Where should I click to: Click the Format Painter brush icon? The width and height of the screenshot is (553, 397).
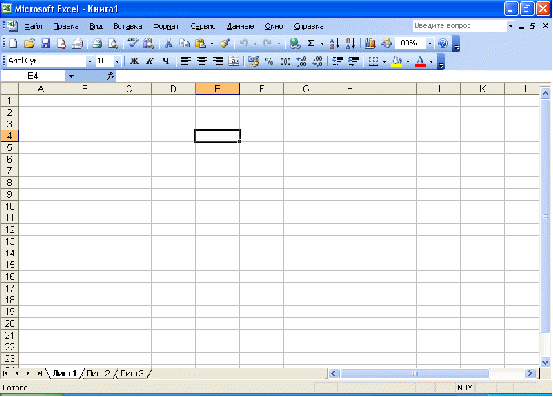(x=225, y=43)
